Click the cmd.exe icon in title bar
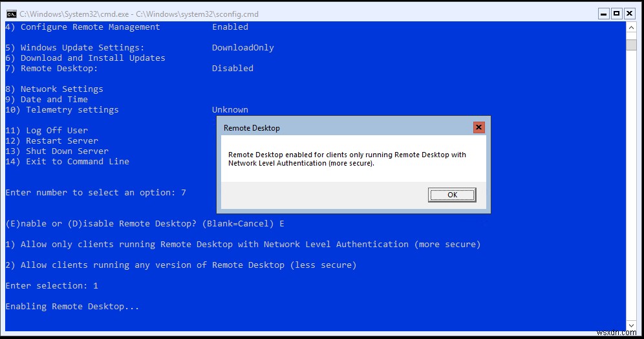 12,14
